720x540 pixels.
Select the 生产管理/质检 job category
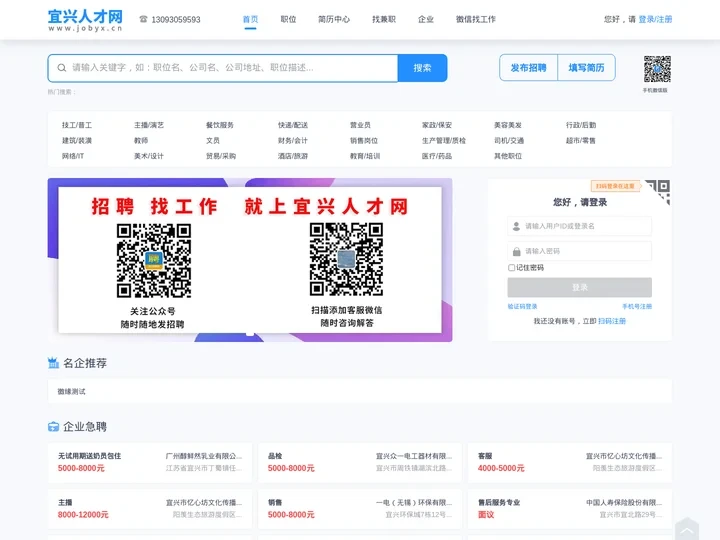(444, 141)
